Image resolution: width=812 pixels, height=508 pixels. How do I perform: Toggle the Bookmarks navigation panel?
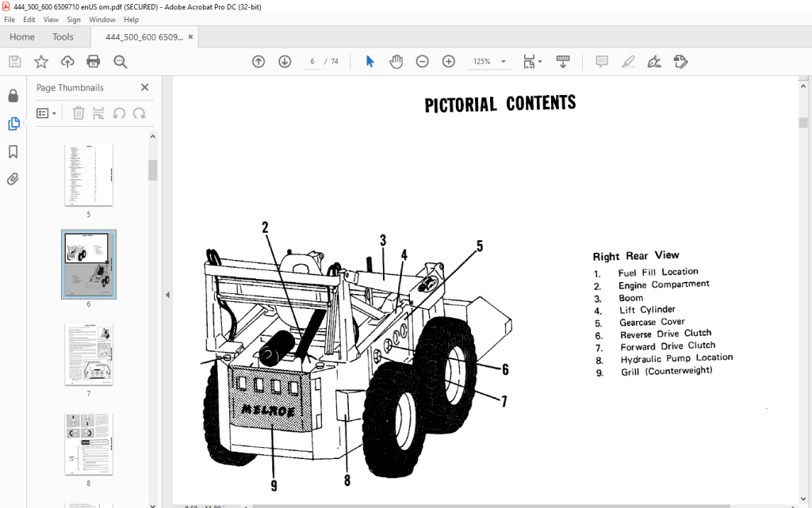(13, 151)
